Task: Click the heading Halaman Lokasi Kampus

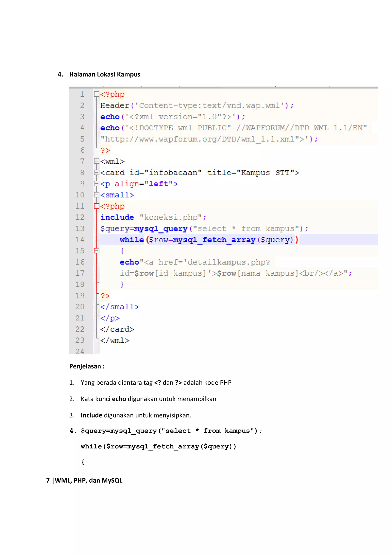Action: tap(105, 74)
